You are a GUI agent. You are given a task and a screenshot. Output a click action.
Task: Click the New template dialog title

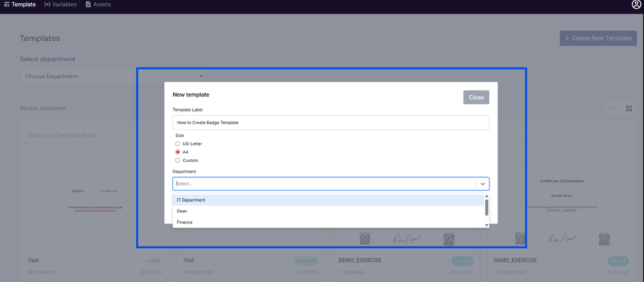click(191, 95)
